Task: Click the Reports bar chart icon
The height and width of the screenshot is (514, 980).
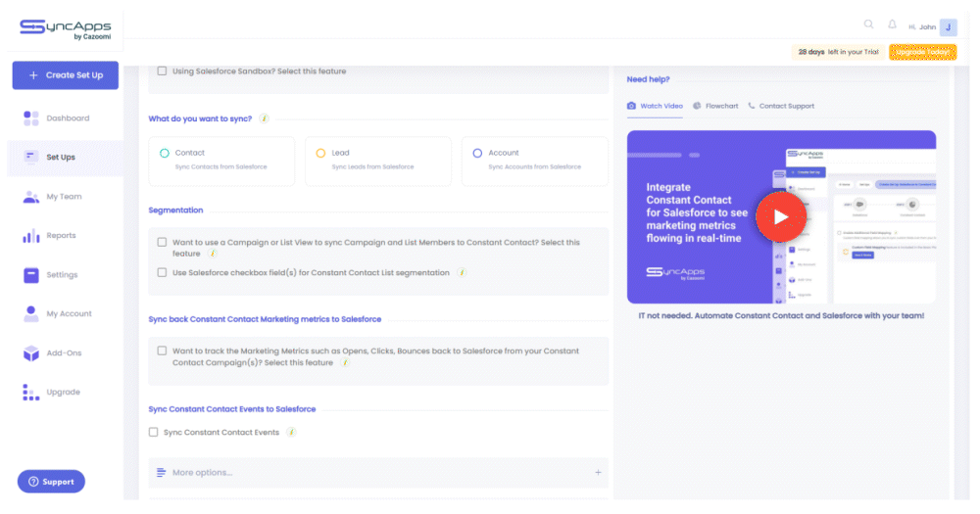Action: (x=31, y=235)
